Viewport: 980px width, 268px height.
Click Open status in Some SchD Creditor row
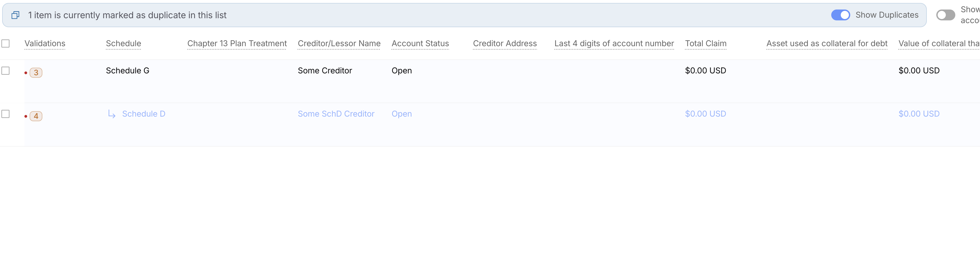pos(402,114)
